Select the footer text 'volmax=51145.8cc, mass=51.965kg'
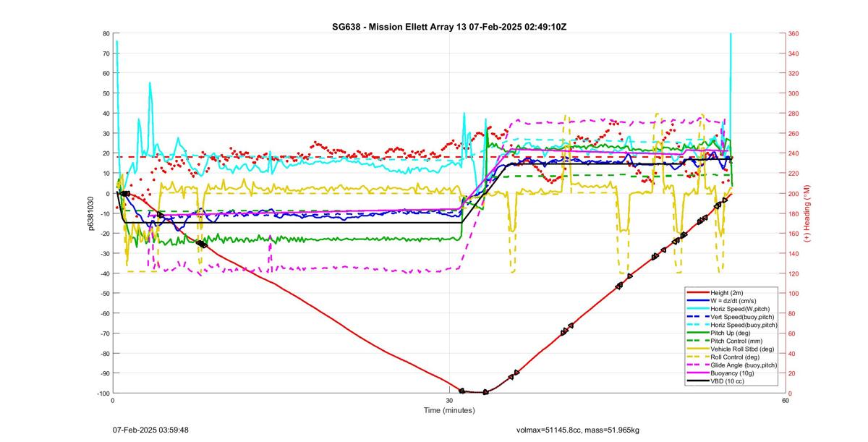The image size is (868, 442). pyautogui.click(x=578, y=430)
